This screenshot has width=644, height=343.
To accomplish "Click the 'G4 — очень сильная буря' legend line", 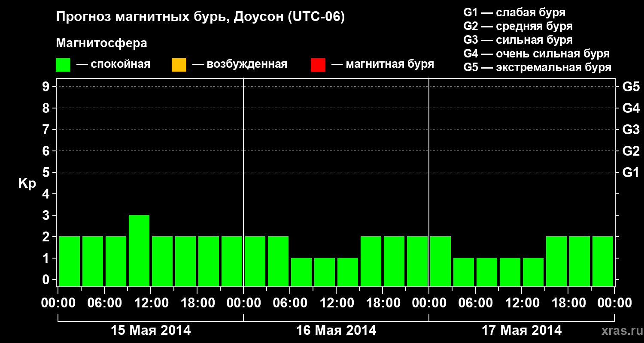I will (x=537, y=54).
